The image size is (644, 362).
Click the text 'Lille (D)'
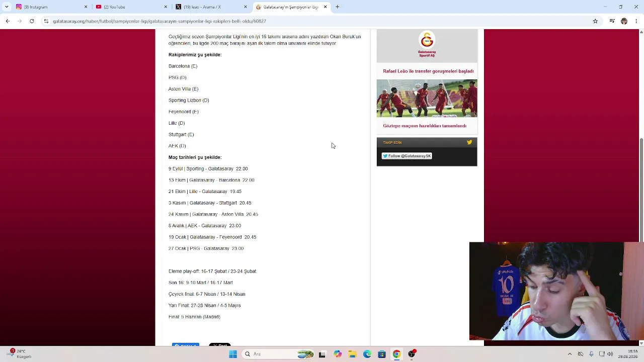coord(177,123)
